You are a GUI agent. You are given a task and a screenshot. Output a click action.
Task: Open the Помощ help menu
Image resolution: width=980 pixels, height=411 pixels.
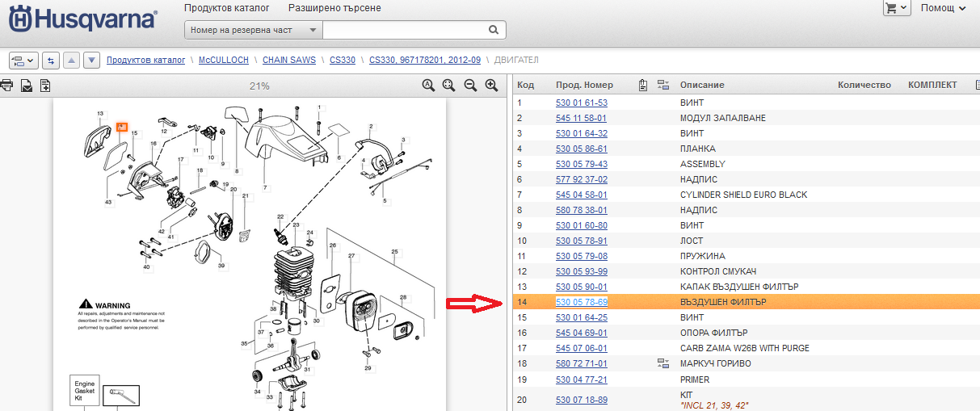pyautogui.click(x=944, y=8)
